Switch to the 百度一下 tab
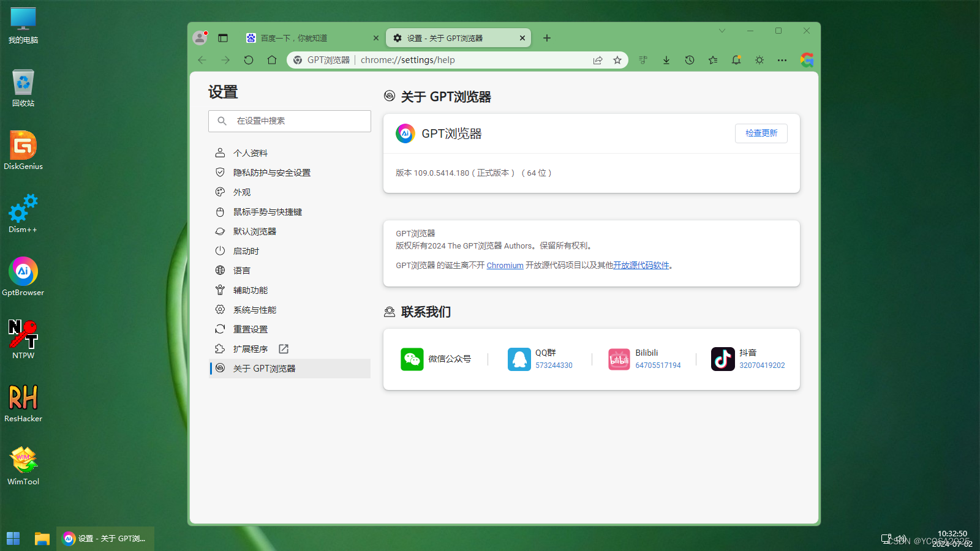This screenshot has width=980, height=551. (x=312, y=38)
